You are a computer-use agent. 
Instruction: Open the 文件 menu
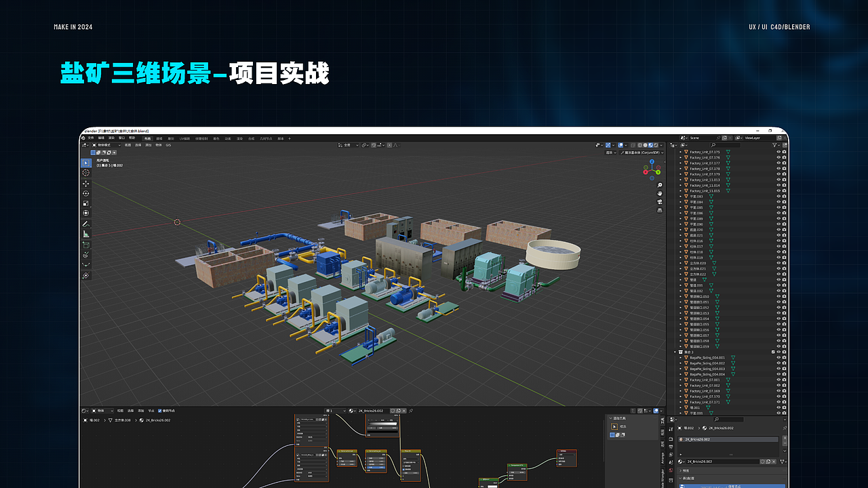click(x=90, y=138)
